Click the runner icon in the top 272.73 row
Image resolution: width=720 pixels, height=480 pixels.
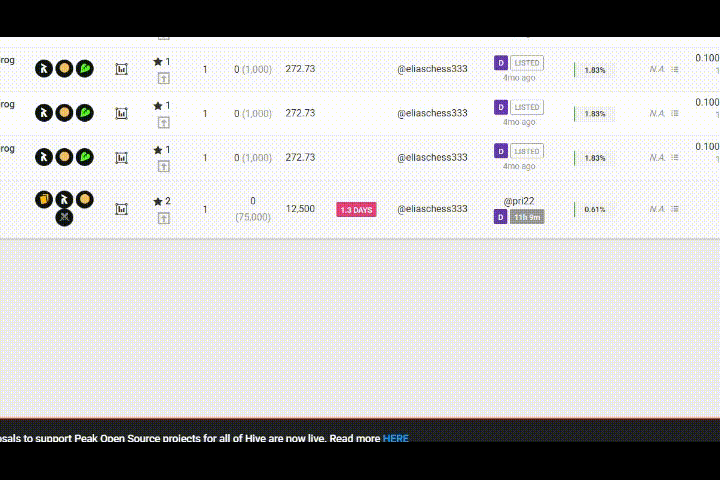pyautogui.click(x=44, y=68)
